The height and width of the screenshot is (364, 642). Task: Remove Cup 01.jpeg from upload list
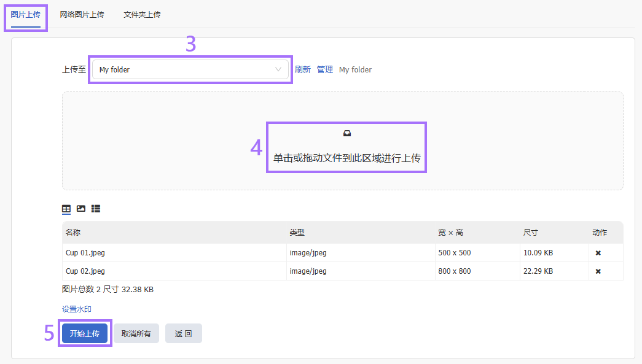pos(598,253)
